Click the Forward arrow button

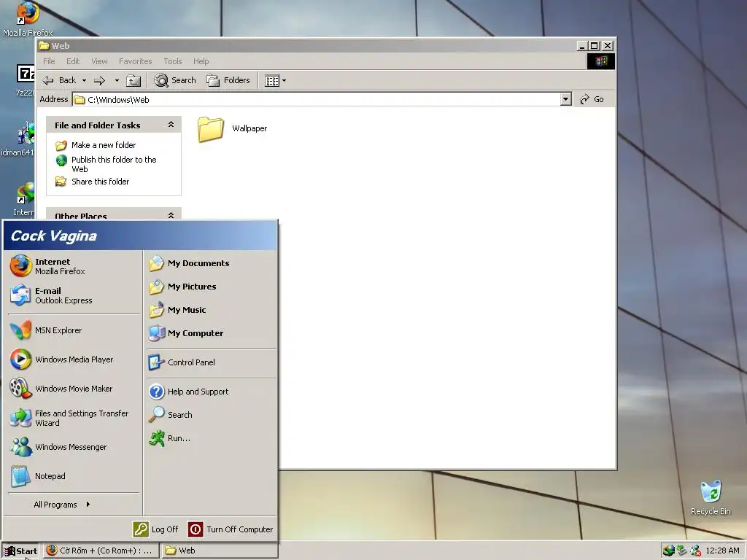click(99, 80)
